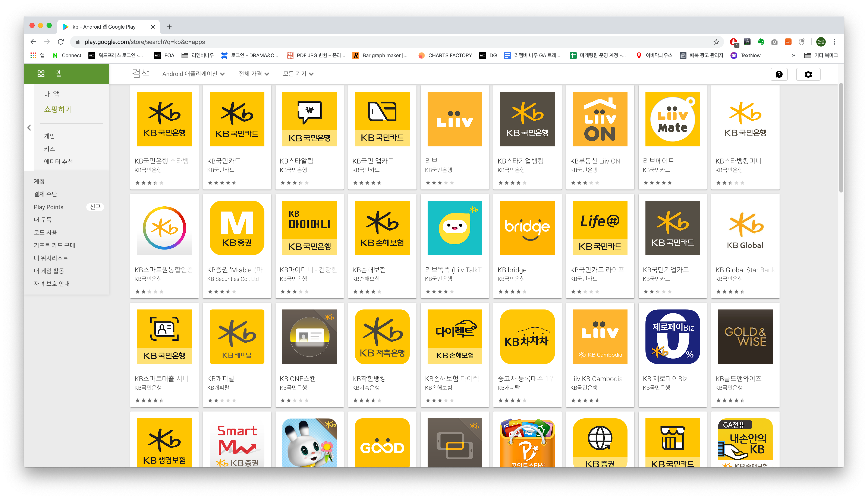Open the KB마이머니 app icon
The width and height of the screenshot is (868, 499).
[309, 228]
